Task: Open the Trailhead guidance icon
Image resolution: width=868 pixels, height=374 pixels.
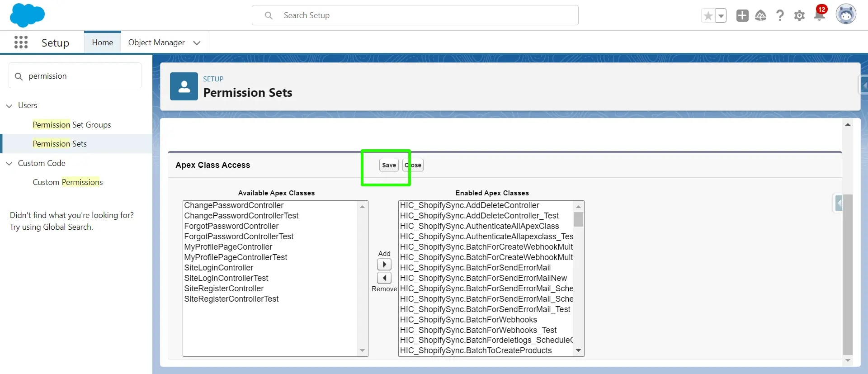Action: point(761,16)
